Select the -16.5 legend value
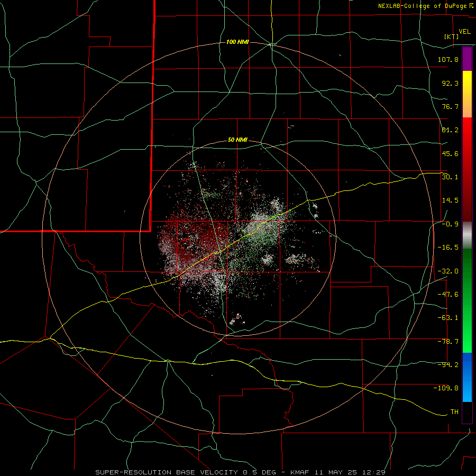The image size is (476, 476). pyautogui.click(x=448, y=248)
